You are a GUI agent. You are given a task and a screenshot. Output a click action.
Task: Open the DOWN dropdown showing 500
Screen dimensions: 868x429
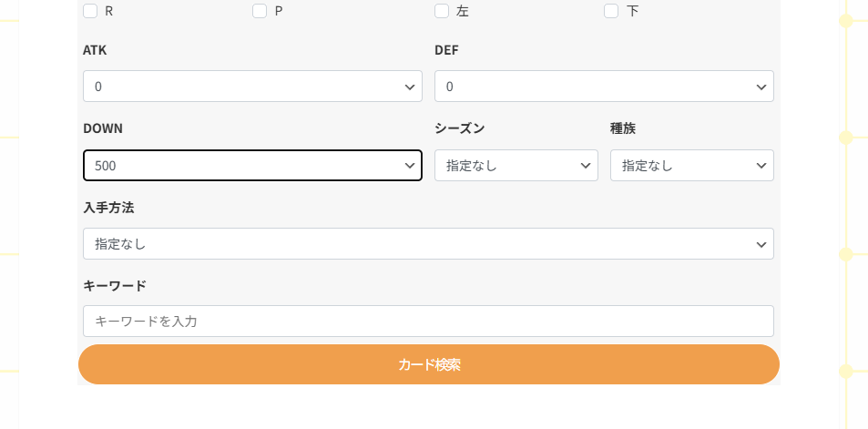(x=252, y=166)
